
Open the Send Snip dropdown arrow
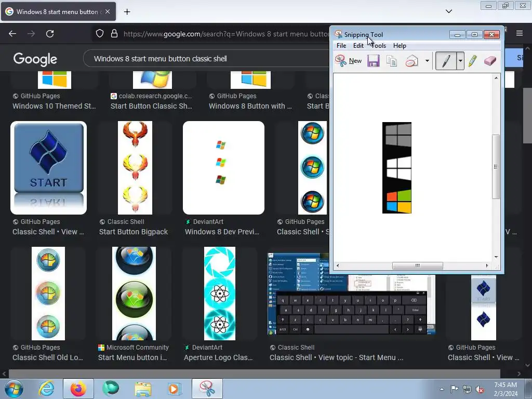point(427,61)
